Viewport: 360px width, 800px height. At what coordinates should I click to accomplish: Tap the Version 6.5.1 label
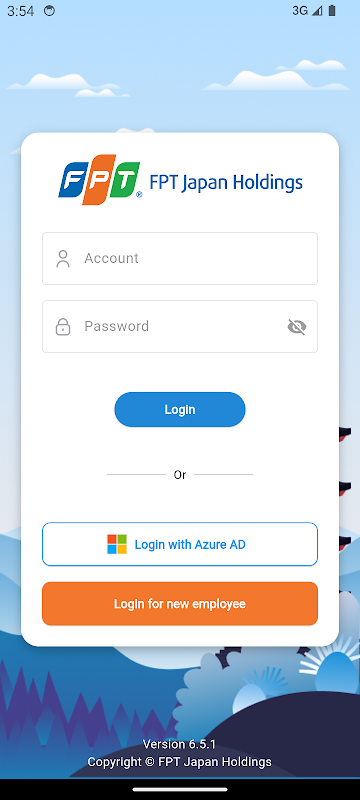click(179, 744)
